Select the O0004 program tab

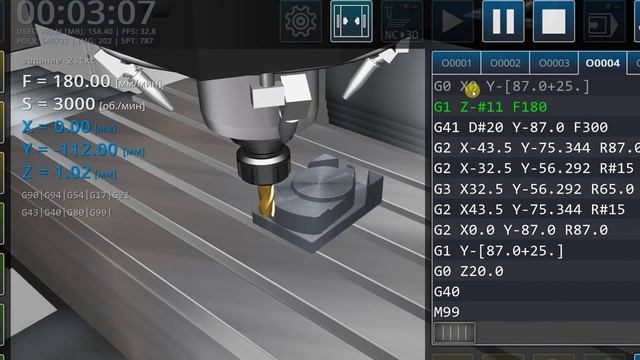coord(602,63)
